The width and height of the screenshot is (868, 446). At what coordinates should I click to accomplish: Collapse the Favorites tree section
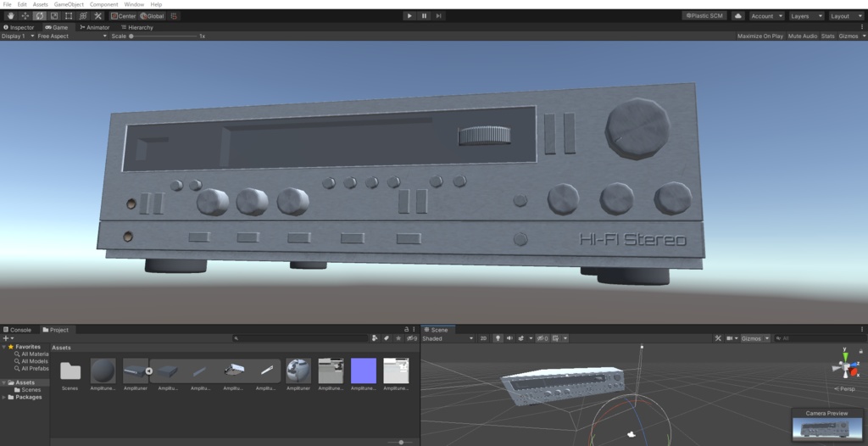pos(4,347)
